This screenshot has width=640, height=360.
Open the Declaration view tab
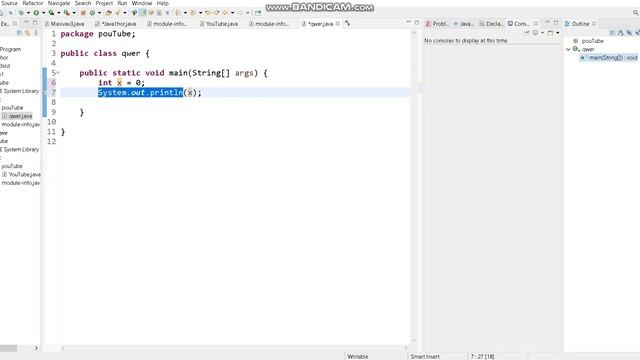(x=491, y=24)
